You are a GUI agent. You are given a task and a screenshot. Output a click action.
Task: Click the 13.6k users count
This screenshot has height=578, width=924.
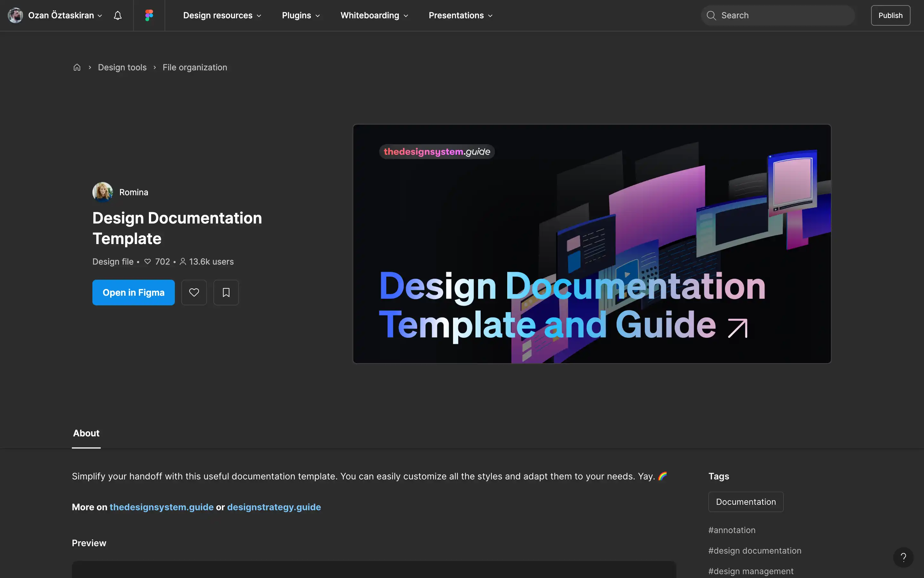[207, 261]
